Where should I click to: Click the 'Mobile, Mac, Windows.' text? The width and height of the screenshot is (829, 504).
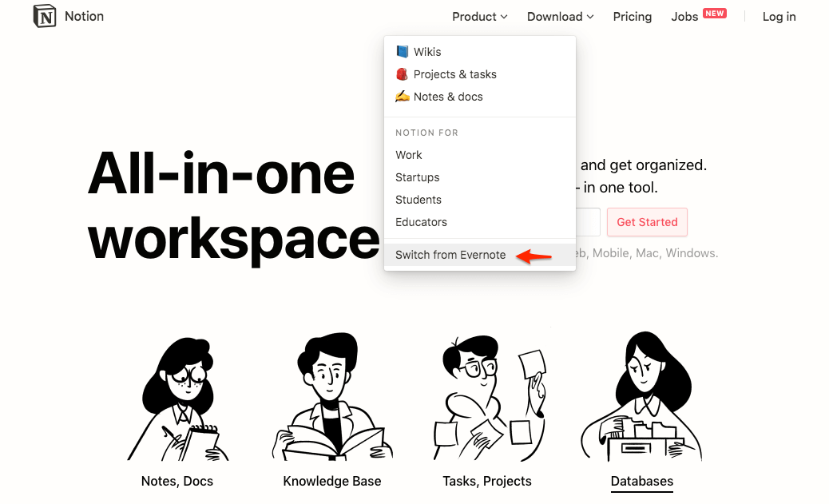(655, 253)
